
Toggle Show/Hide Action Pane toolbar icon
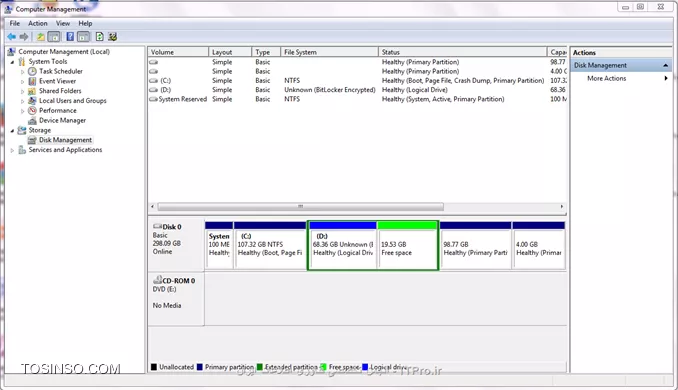[83, 37]
